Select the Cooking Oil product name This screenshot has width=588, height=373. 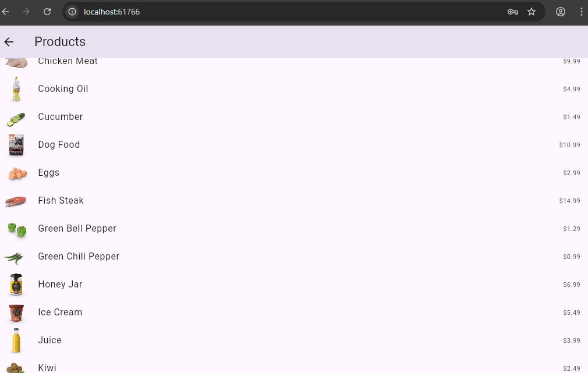pos(63,89)
